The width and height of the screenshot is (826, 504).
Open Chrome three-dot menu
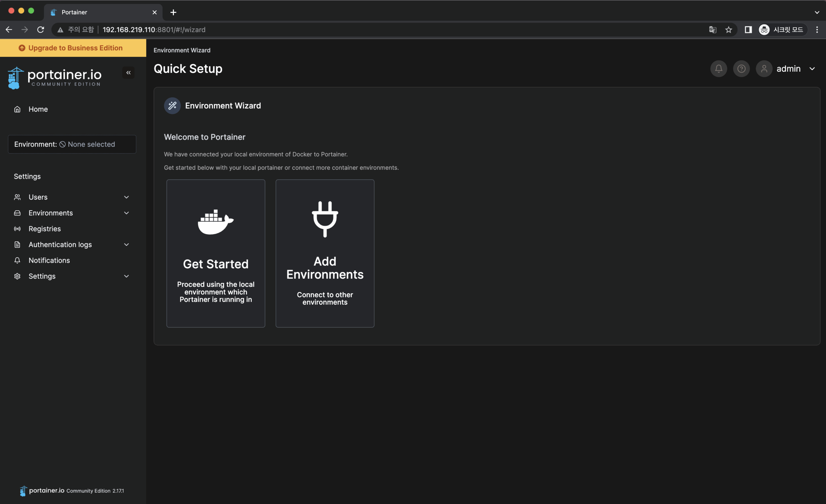[x=817, y=29]
